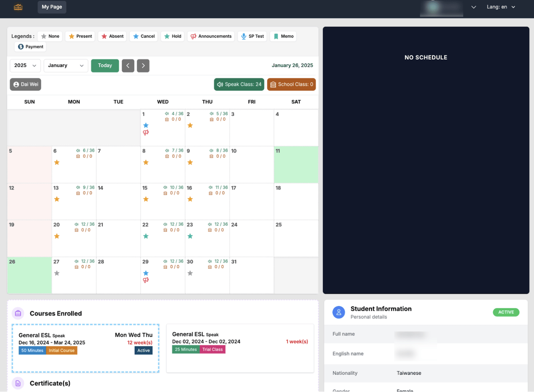Select the Absent legend chip
534x392 pixels.
tap(112, 36)
